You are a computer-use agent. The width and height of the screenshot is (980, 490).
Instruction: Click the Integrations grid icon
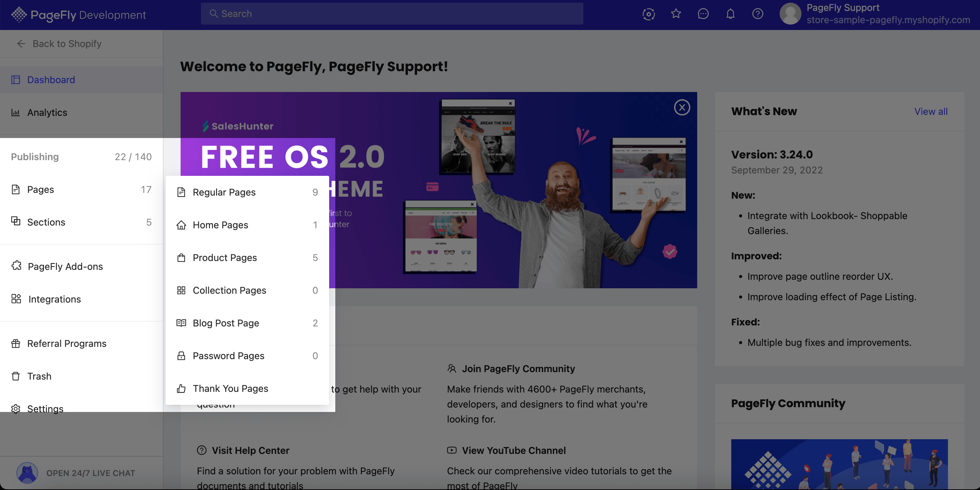(16, 298)
